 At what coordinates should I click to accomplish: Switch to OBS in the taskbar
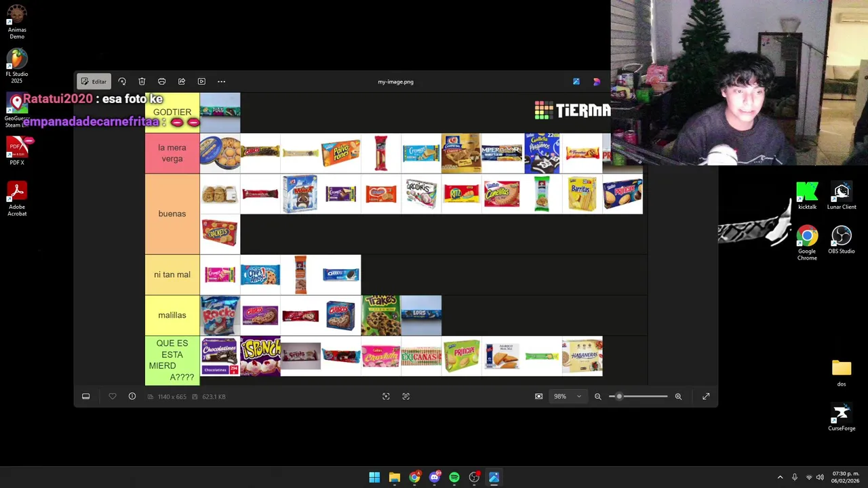tap(474, 477)
